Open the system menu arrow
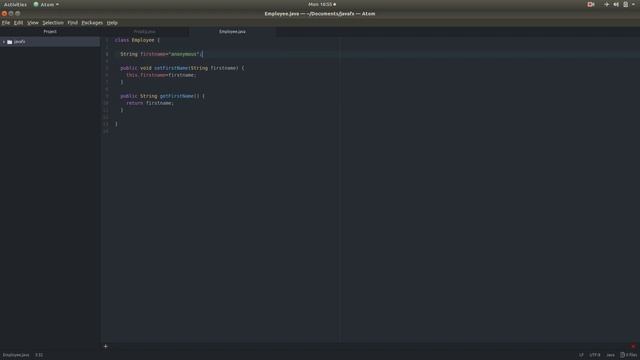 pos(633,4)
